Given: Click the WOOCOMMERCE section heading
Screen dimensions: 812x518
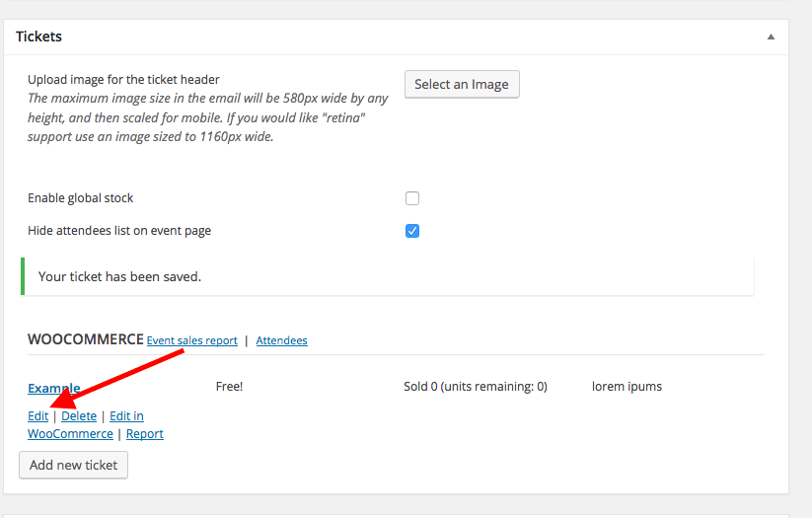Looking at the screenshot, I should [85, 339].
